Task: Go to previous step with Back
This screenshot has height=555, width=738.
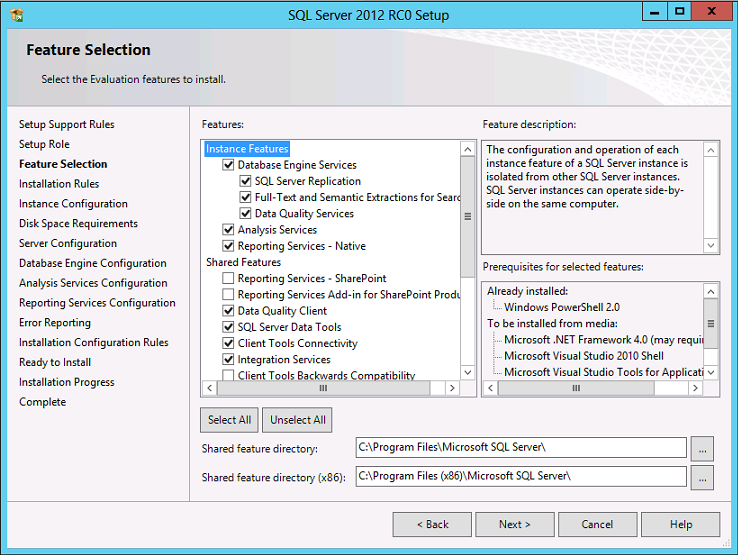Action: click(x=432, y=524)
